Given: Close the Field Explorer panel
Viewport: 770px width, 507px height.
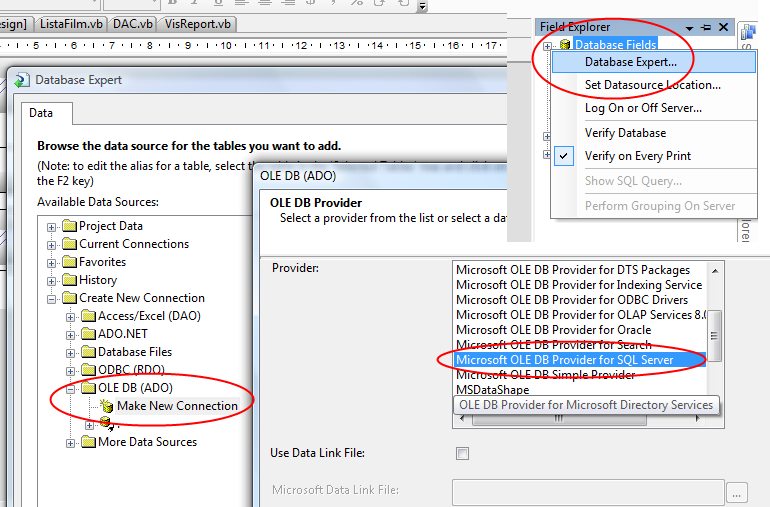Looking at the screenshot, I should [723, 27].
